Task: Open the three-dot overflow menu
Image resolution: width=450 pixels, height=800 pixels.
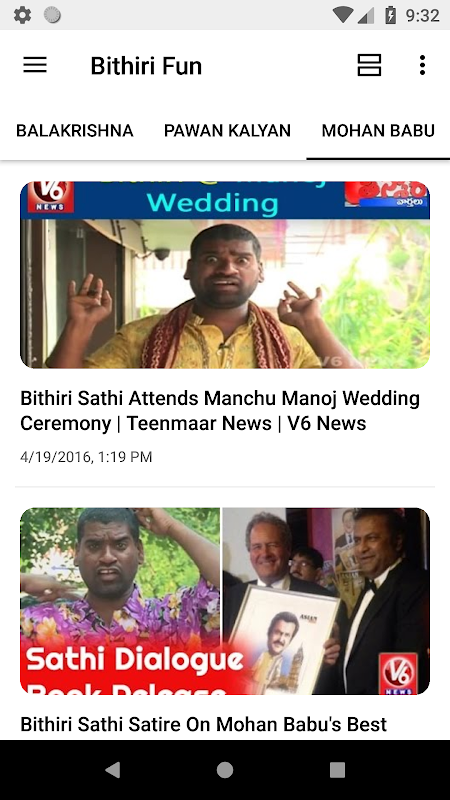Action: (x=422, y=65)
